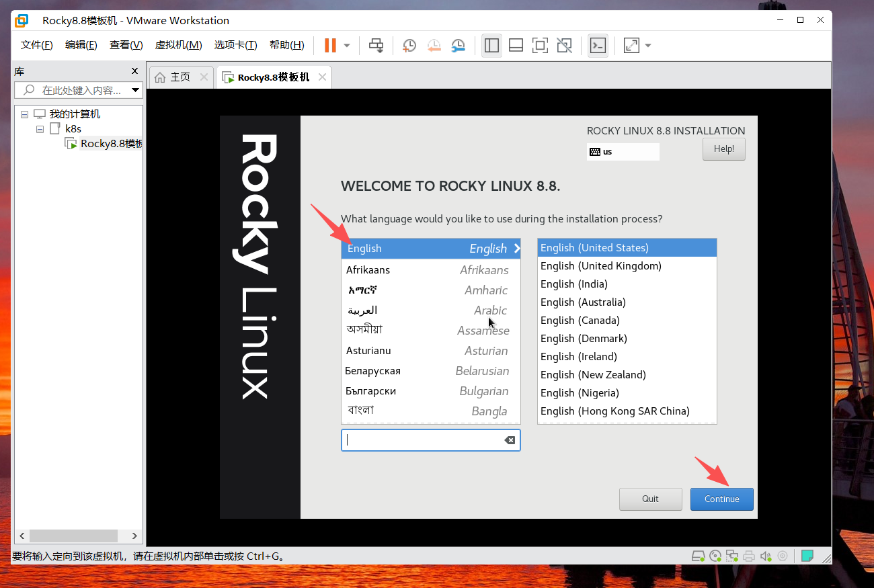The height and width of the screenshot is (588, 874).
Task: Open the 查看(V) menu
Action: click(126, 45)
